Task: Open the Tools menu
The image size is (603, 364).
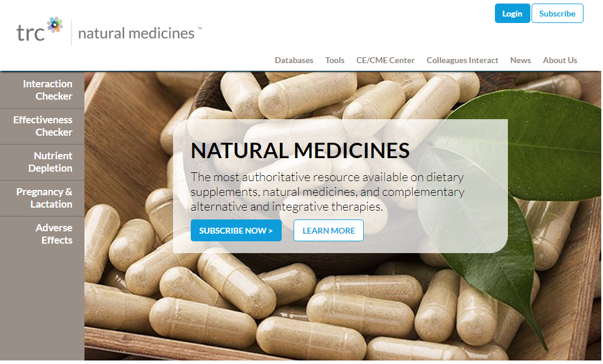Action: click(x=334, y=60)
